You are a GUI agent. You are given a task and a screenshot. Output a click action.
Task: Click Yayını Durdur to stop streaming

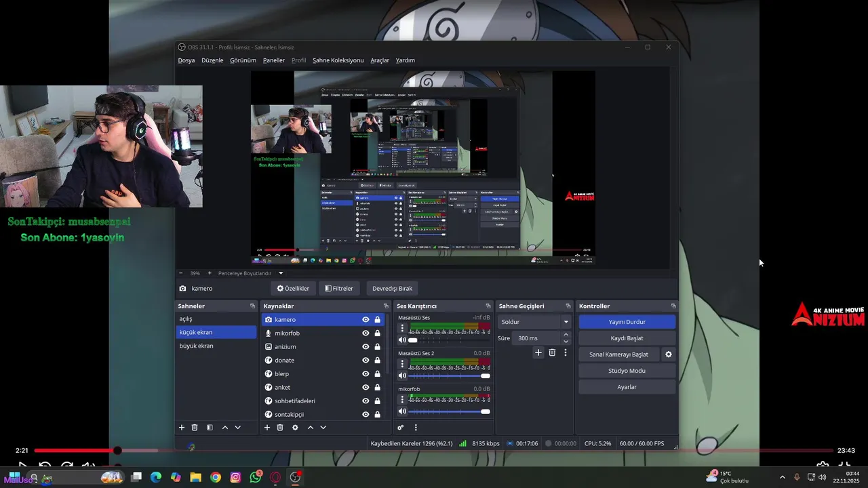click(627, 322)
